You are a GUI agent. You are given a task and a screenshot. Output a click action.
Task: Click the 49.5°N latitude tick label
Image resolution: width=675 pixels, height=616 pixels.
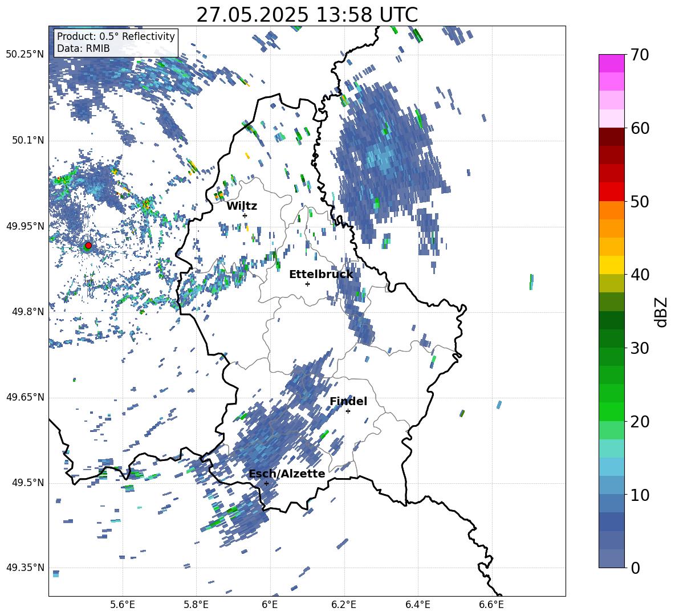[x=27, y=483]
